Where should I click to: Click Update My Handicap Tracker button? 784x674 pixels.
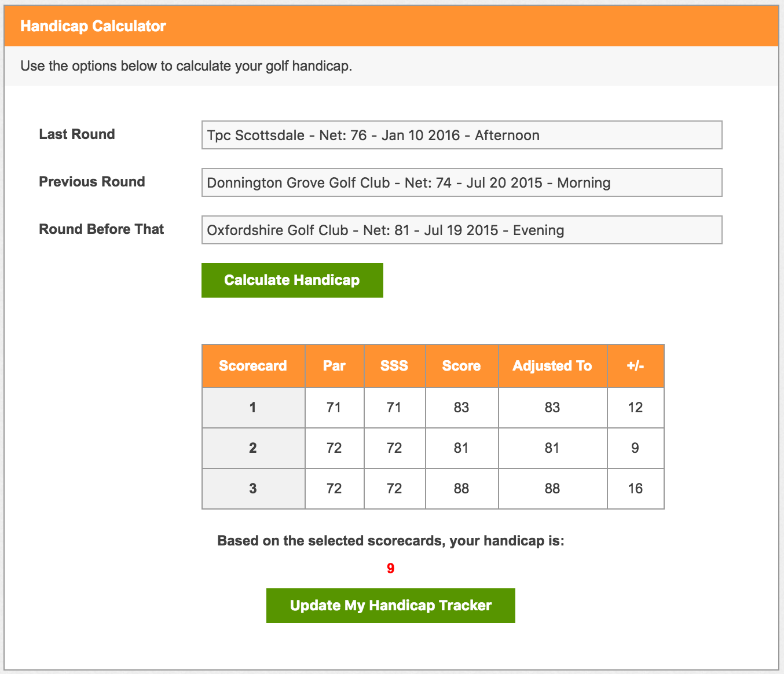(391, 606)
